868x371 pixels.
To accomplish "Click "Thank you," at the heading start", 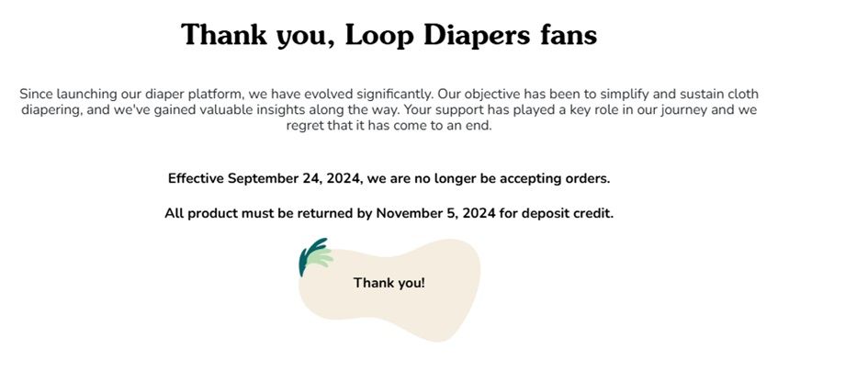I will 258,37.
